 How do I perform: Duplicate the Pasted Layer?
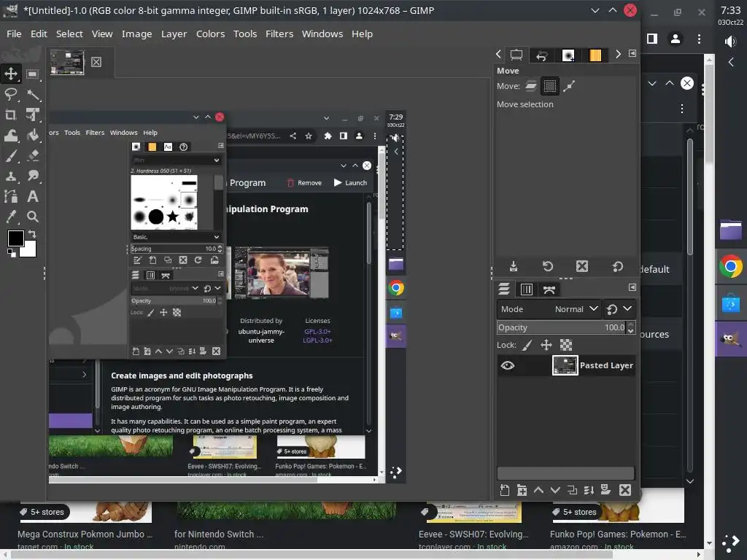click(572, 490)
